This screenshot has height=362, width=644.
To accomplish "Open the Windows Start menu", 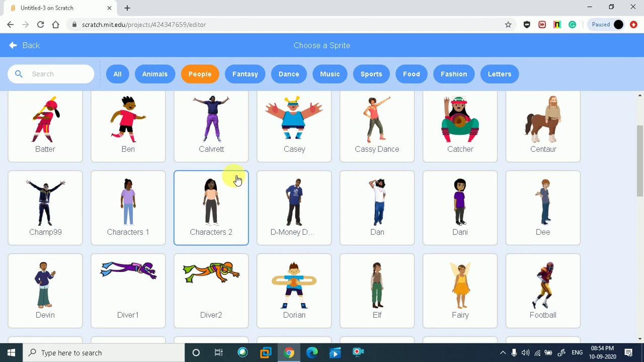I will pyautogui.click(x=11, y=352).
